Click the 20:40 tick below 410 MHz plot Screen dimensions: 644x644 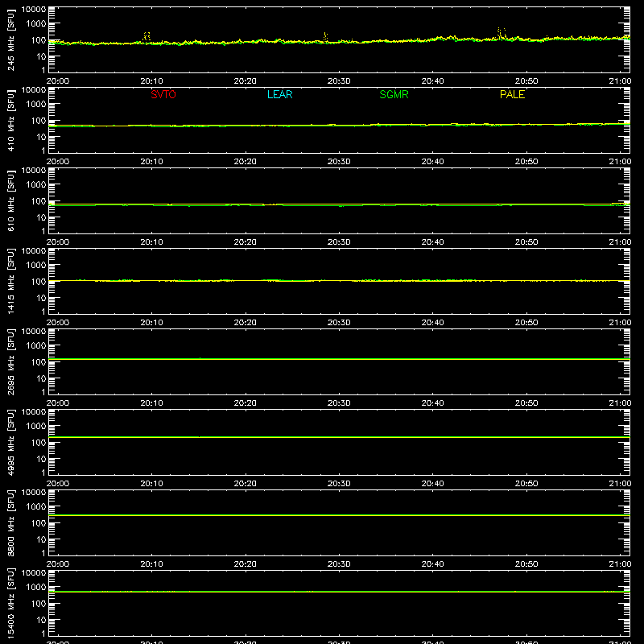pos(432,162)
